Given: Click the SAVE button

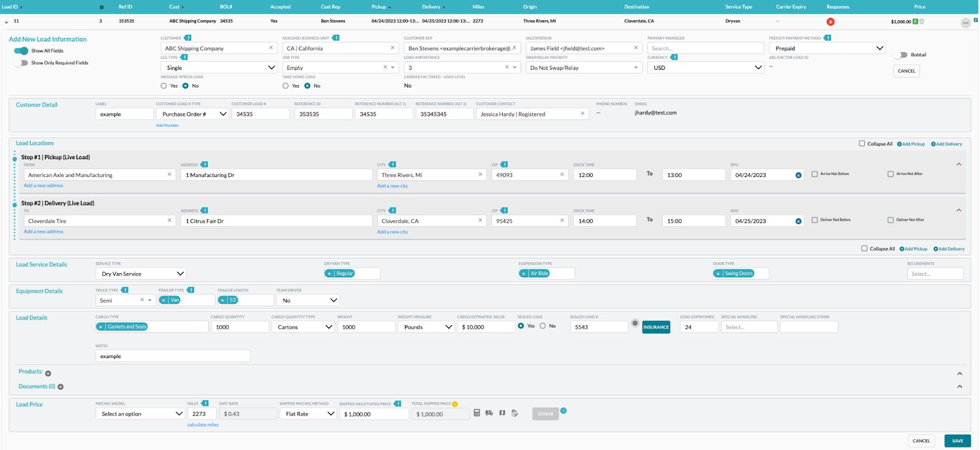Looking at the screenshot, I should pos(957,441).
